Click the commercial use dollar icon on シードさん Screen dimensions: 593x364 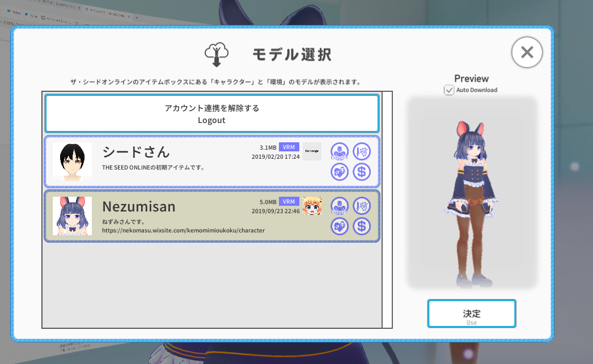tap(362, 172)
